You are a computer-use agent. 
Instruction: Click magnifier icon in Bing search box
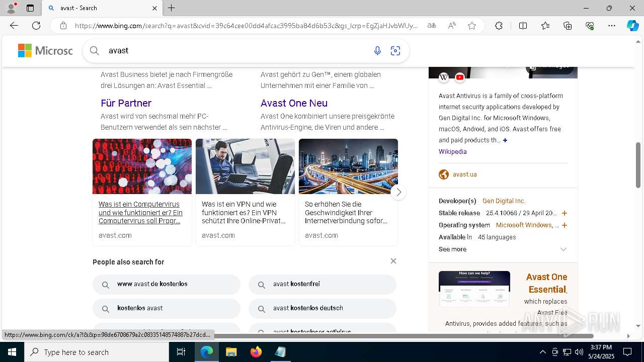[x=94, y=50]
